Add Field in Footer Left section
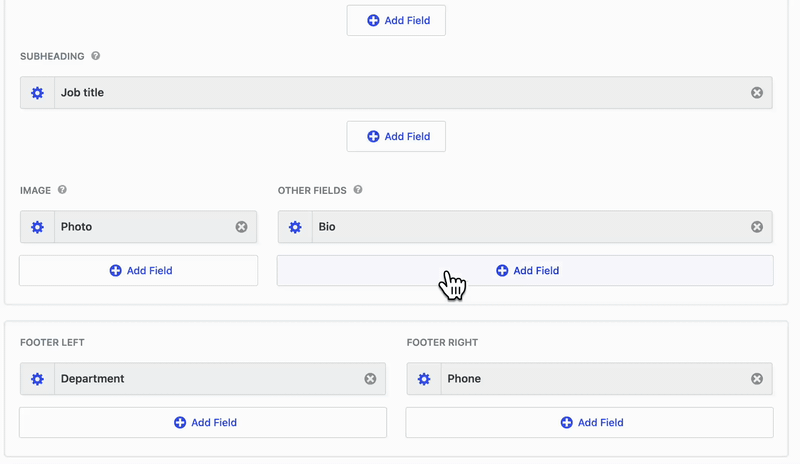The width and height of the screenshot is (800, 464). 203,422
